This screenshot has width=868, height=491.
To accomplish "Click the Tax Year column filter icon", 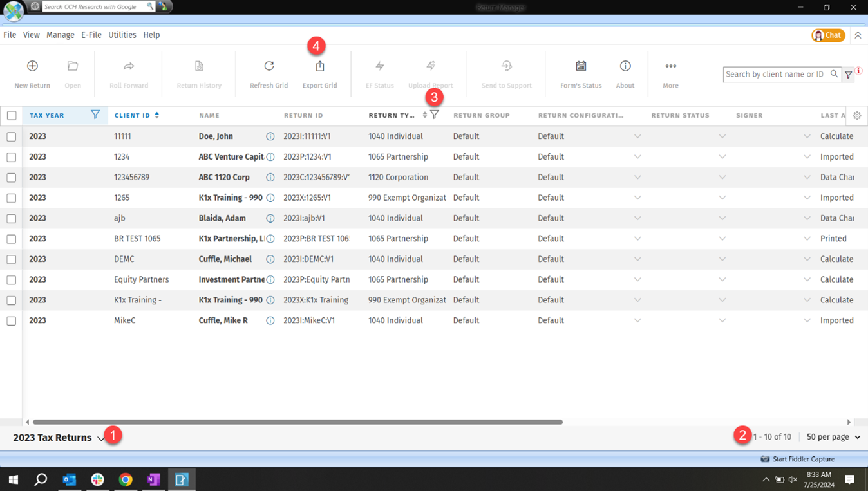I will pyautogui.click(x=95, y=115).
